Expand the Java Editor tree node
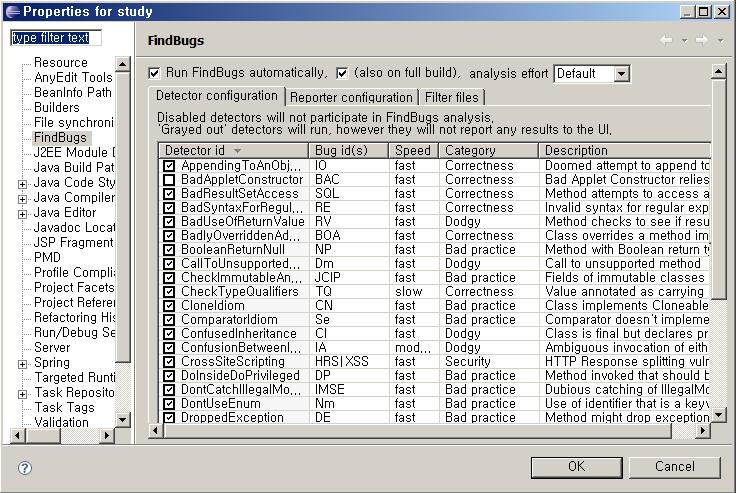 click(x=22, y=214)
